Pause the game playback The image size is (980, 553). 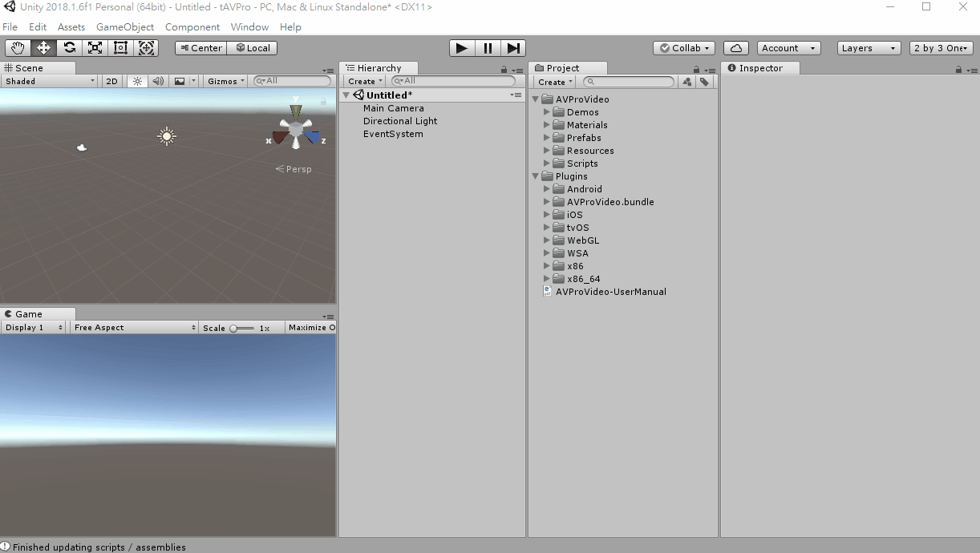coord(488,48)
